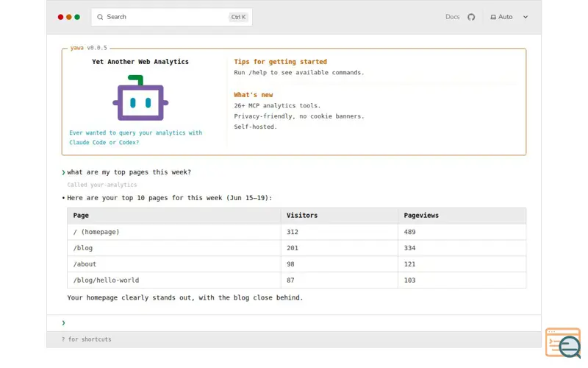Expand the Auto theme dropdown chevron
Viewport: 588px width, 368px height.
pyautogui.click(x=526, y=17)
